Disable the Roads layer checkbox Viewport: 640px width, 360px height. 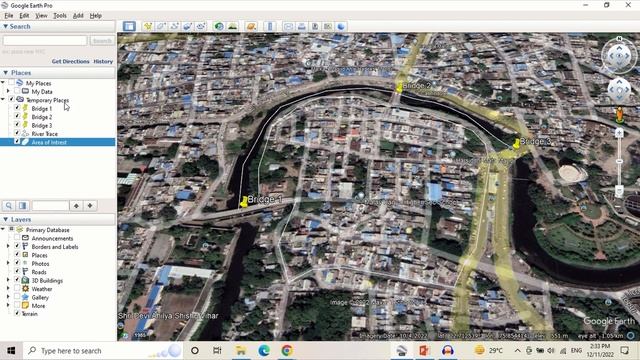point(17,271)
